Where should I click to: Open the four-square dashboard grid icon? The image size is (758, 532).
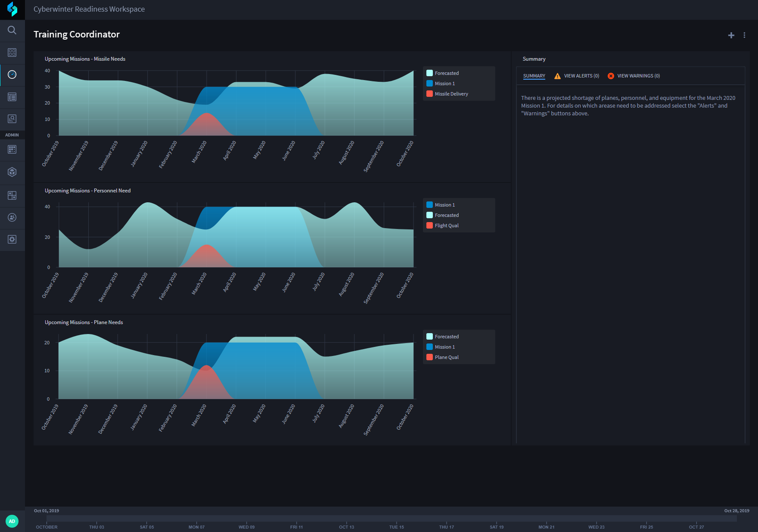tap(12, 53)
